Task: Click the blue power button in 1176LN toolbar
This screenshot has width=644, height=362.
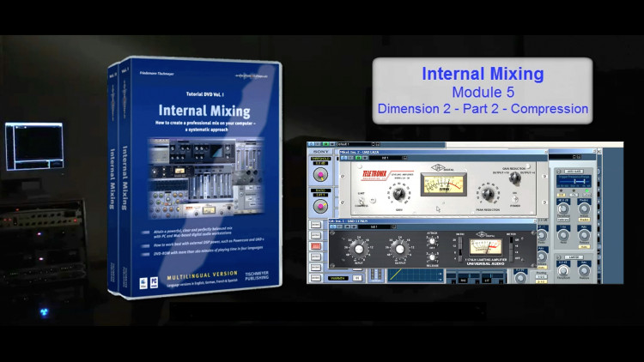Action: (332, 226)
